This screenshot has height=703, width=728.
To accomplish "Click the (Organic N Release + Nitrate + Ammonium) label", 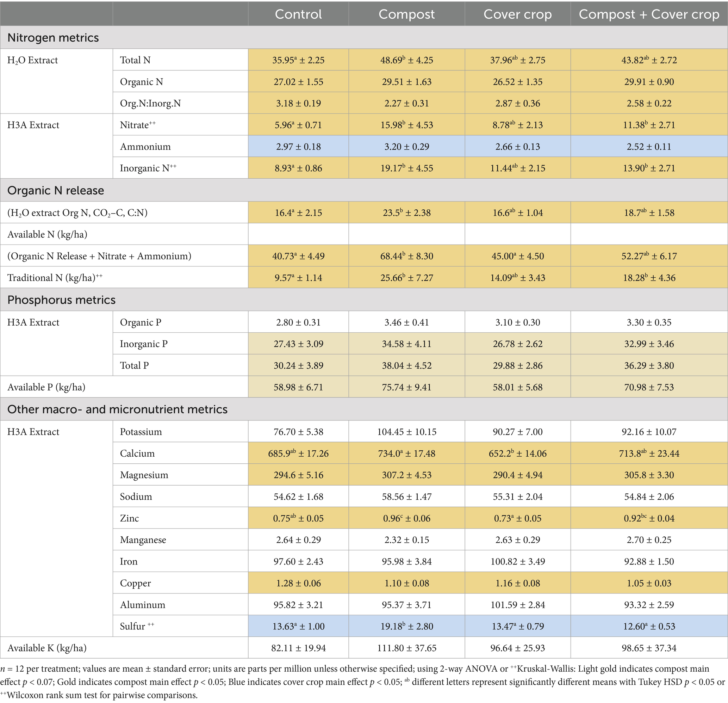I will (x=99, y=256).
